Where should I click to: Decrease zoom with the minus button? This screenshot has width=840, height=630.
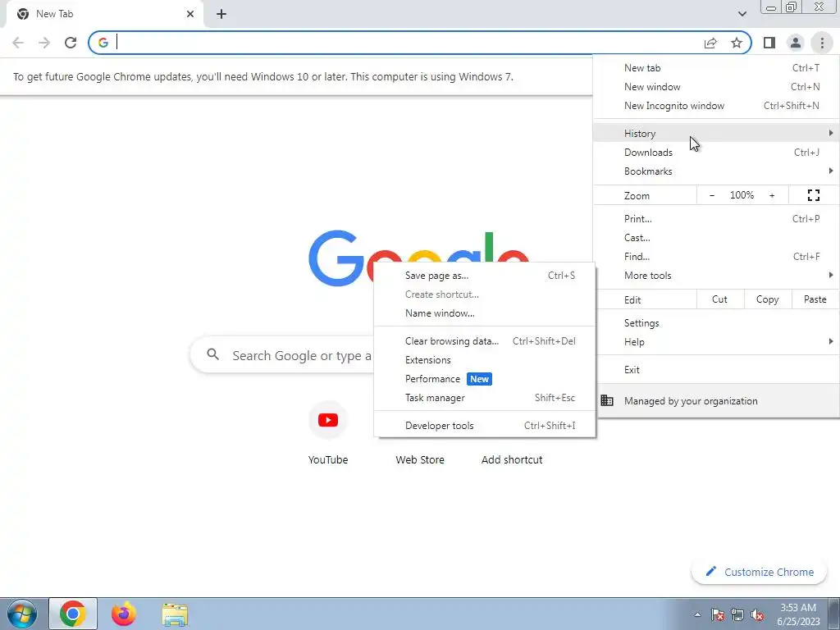[x=712, y=195]
